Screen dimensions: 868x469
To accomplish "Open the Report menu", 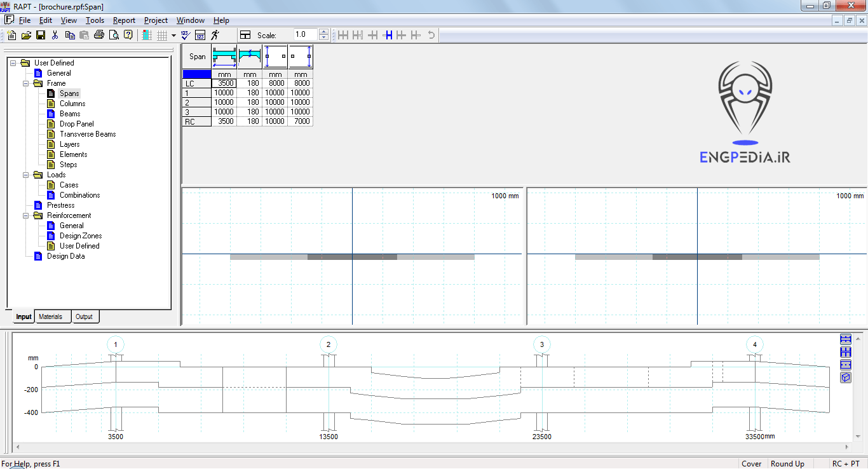I will pos(124,20).
